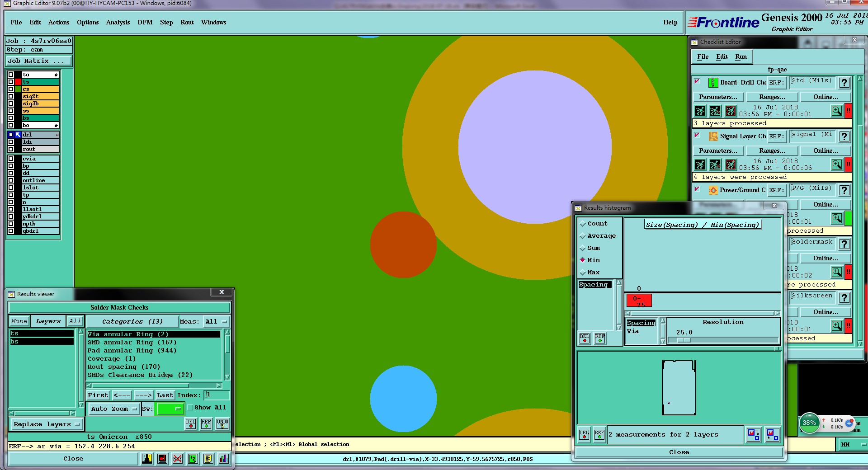
Task: Click the DEL icon in Results viewer
Action: [x=191, y=424]
